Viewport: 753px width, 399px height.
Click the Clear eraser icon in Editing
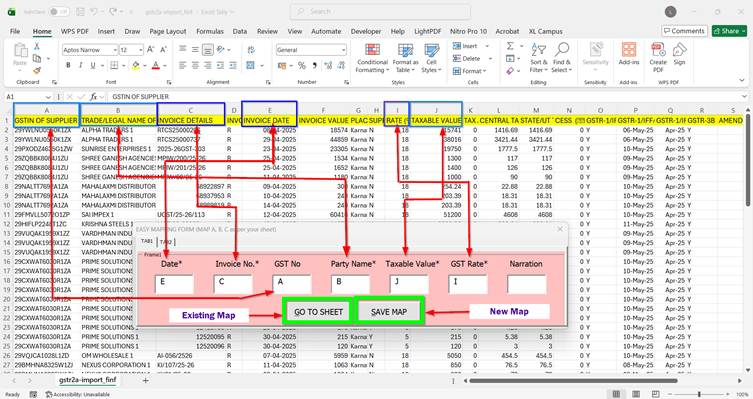pyautogui.click(x=510, y=71)
